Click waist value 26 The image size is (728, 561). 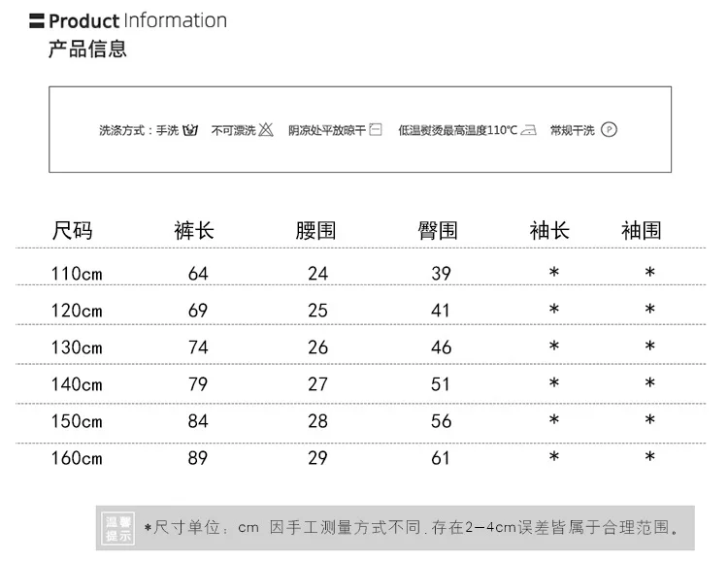click(318, 347)
